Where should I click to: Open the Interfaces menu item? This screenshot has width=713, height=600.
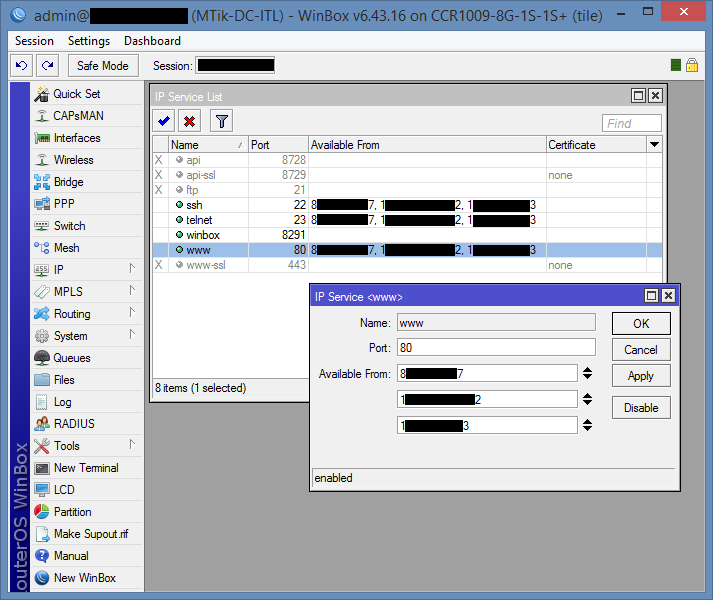[86, 138]
